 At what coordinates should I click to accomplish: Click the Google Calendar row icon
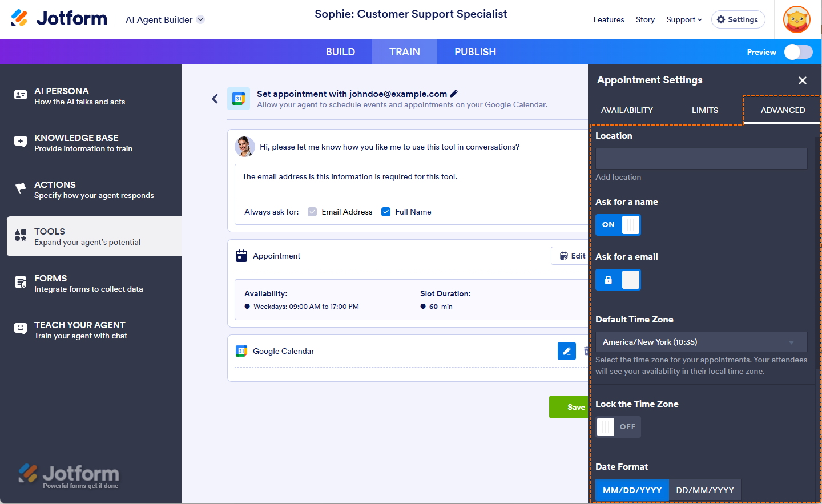click(x=241, y=351)
